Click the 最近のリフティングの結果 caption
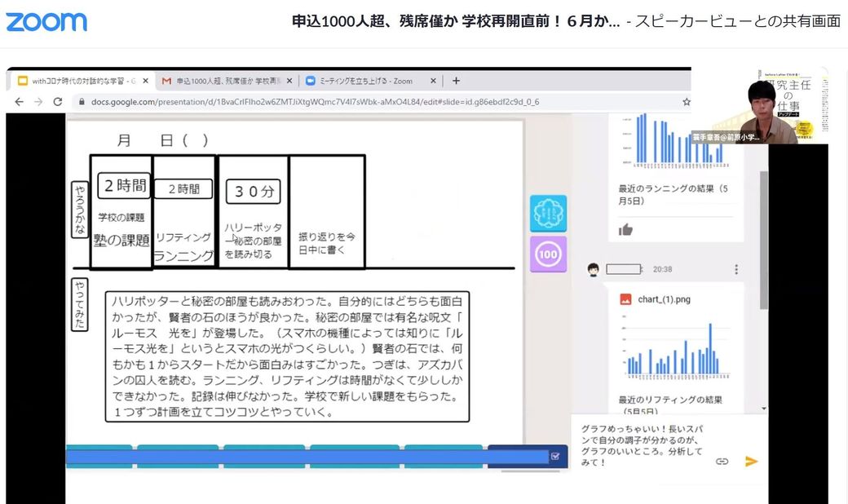 click(670, 405)
